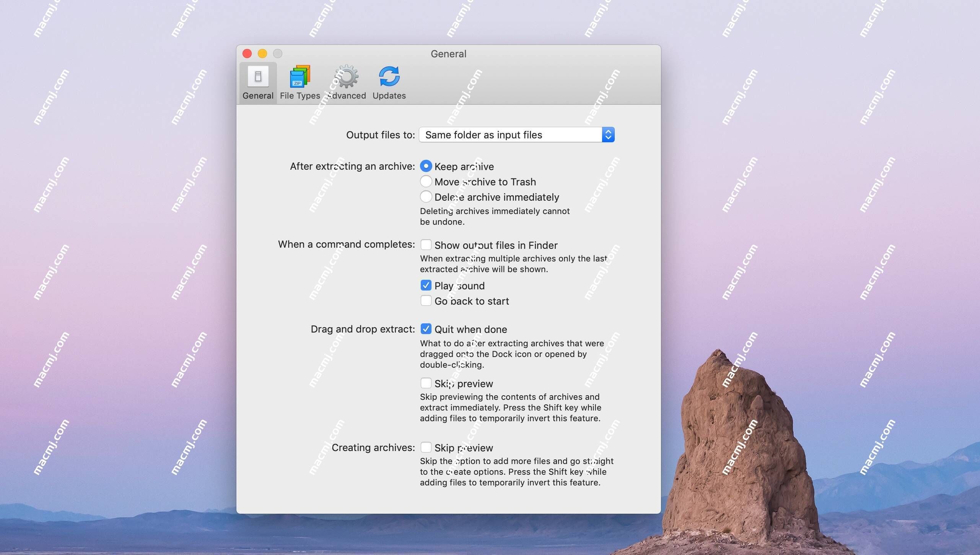
Task: Switch to the Advanced tab label
Action: (x=347, y=96)
